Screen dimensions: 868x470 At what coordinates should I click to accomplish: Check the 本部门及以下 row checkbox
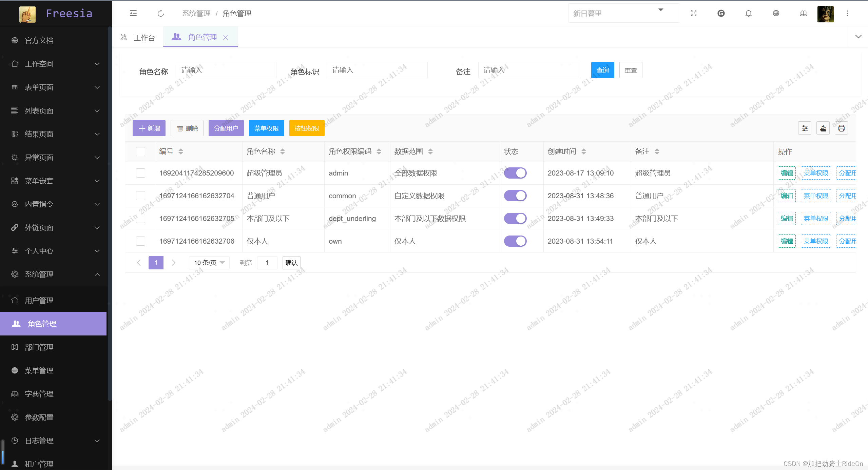(x=140, y=219)
